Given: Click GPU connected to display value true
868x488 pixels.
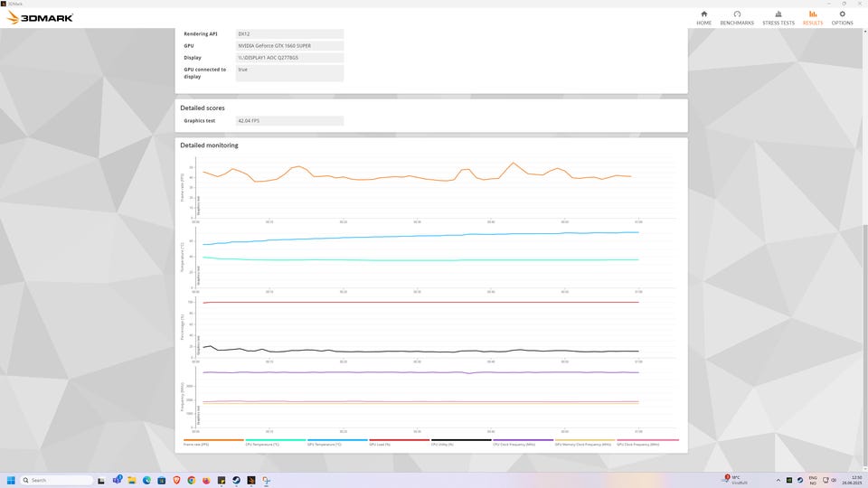Looking at the screenshot, I should 289,73.
